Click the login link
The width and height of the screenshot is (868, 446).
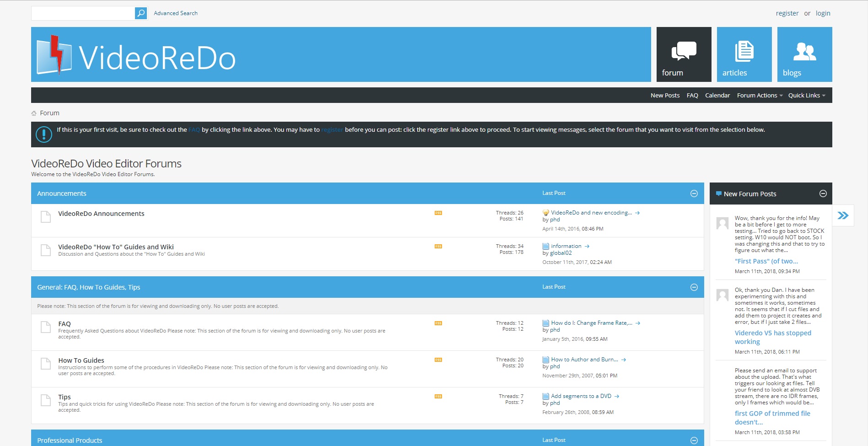(x=823, y=13)
